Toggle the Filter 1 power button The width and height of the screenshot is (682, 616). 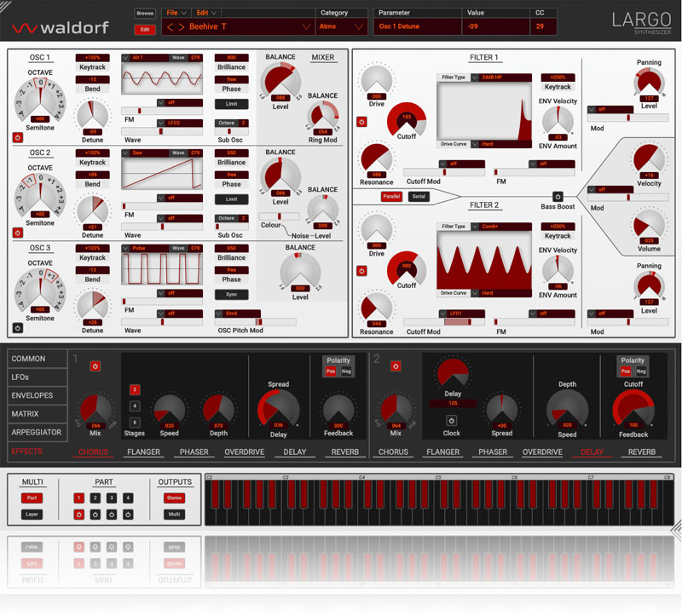tap(361, 121)
